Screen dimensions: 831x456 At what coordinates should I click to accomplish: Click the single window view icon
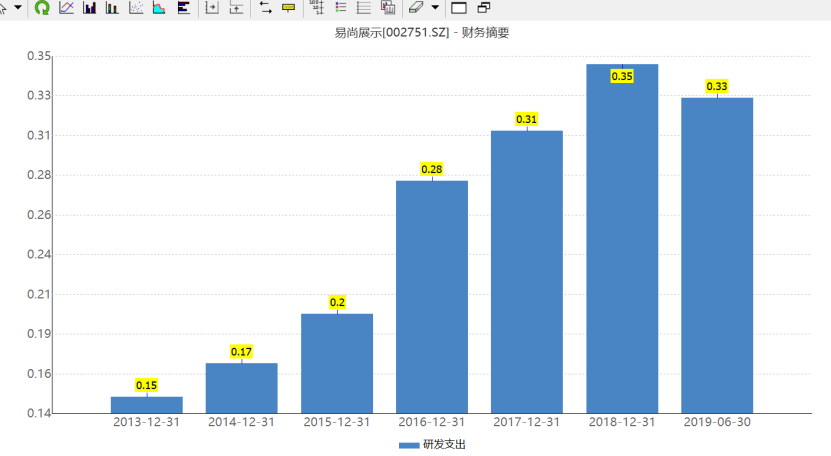(x=459, y=7)
